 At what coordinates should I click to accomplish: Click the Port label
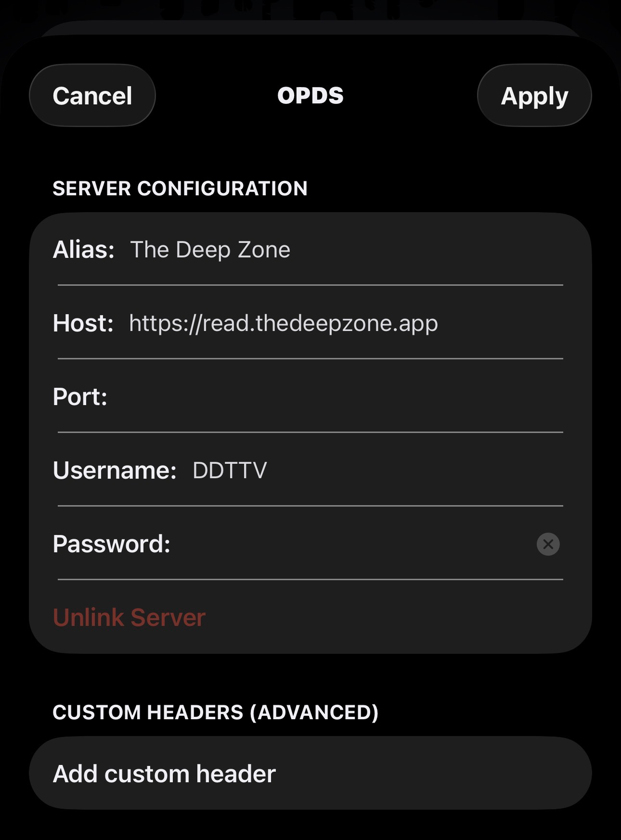coord(80,397)
